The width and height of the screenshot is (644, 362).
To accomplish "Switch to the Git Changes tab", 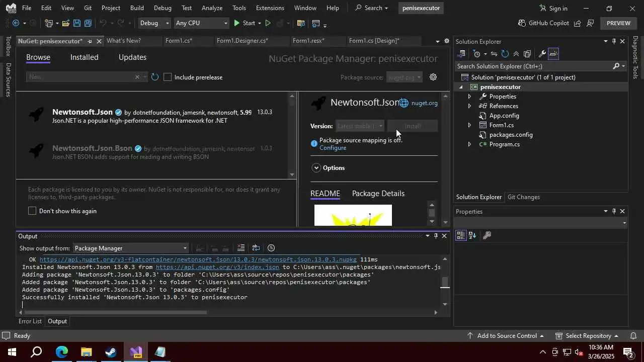I will click(523, 197).
